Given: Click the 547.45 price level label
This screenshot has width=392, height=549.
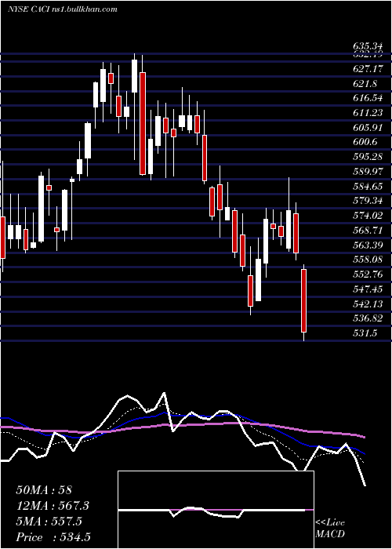Looking at the screenshot, I should [x=368, y=289].
